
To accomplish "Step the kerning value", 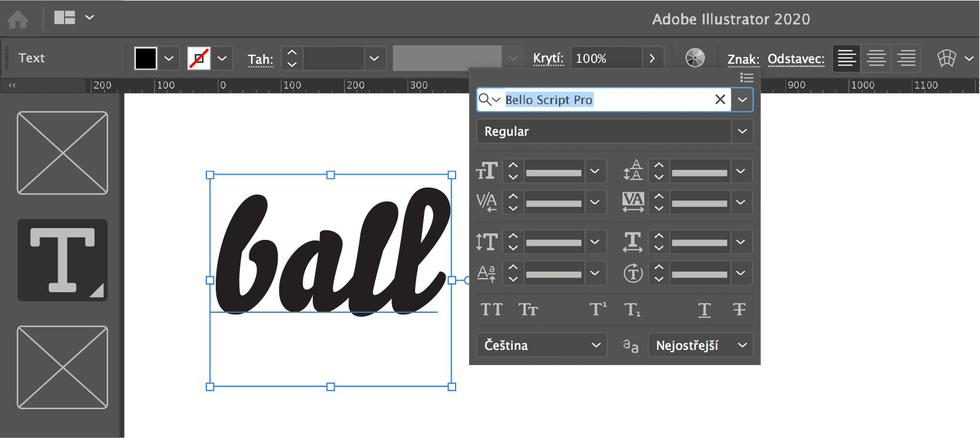I will 513,202.
